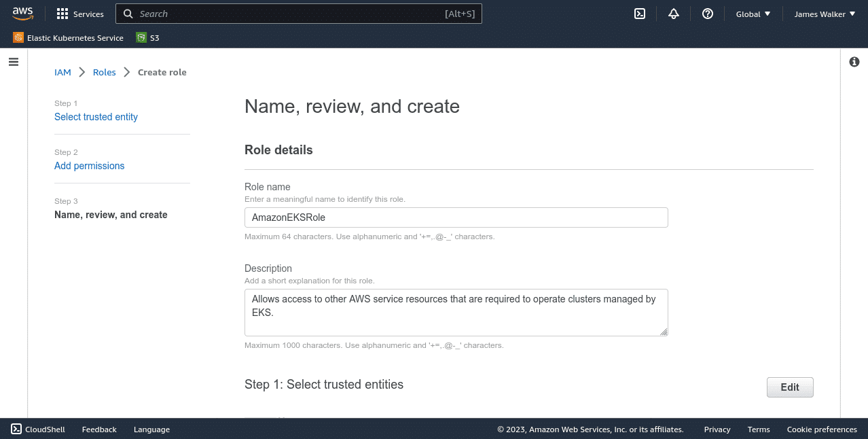This screenshot has width=868, height=439.
Task: Click inside the Description text area
Action: 456,313
